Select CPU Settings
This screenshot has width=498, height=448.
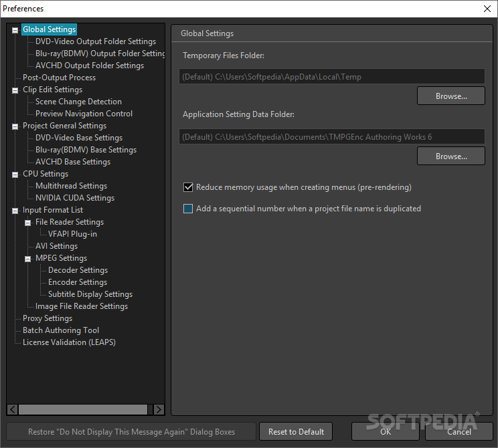click(x=46, y=175)
